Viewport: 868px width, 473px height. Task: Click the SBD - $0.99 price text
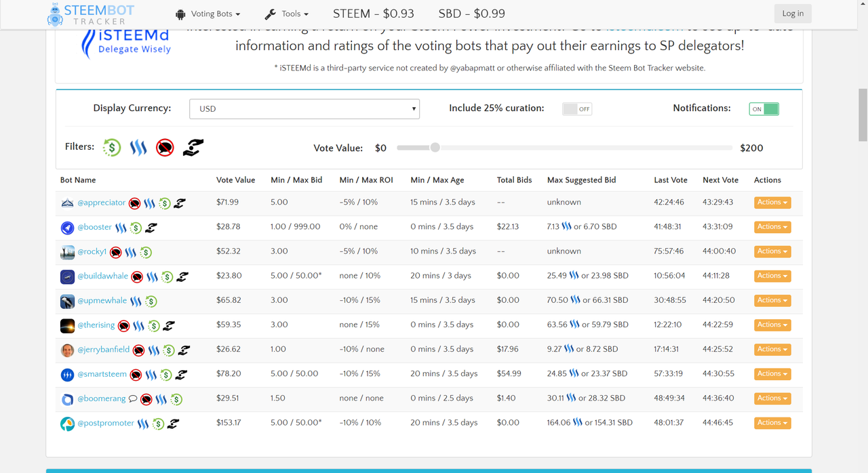tap(471, 14)
